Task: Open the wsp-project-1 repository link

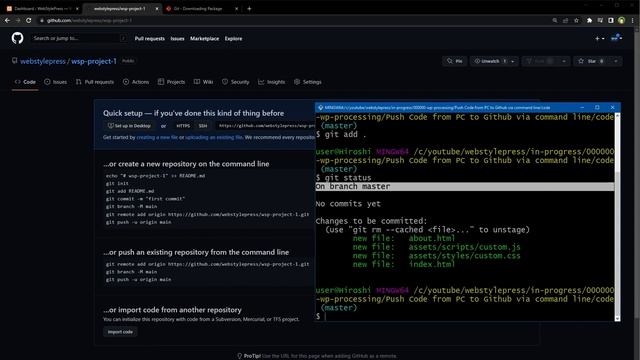Action: 94,61
